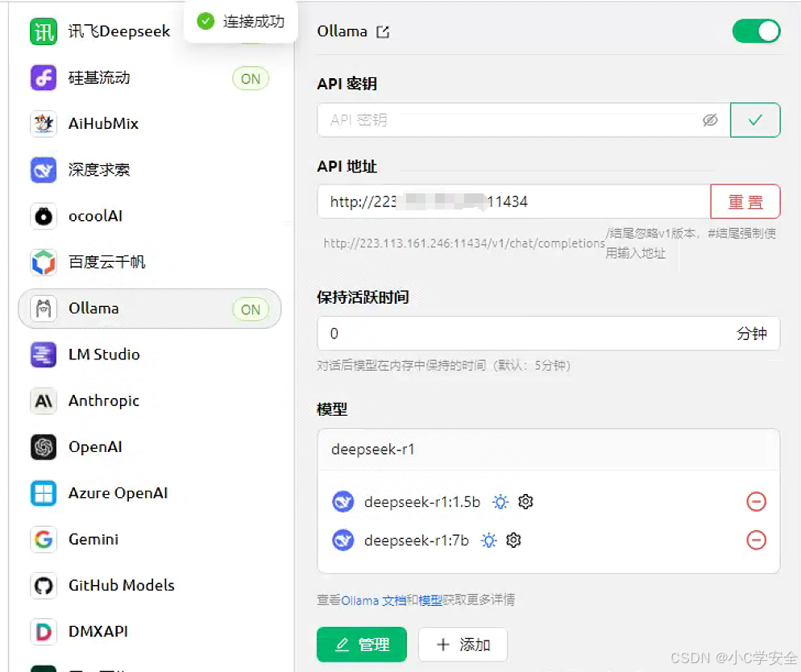Show API key with eye icon
801x672 pixels.
tap(710, 120)
